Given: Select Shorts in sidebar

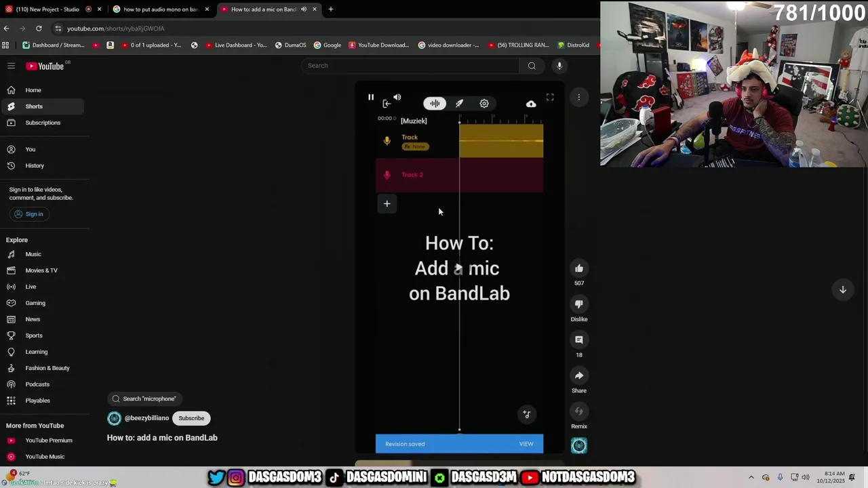Looking at the screenshot, I should 42,106.
